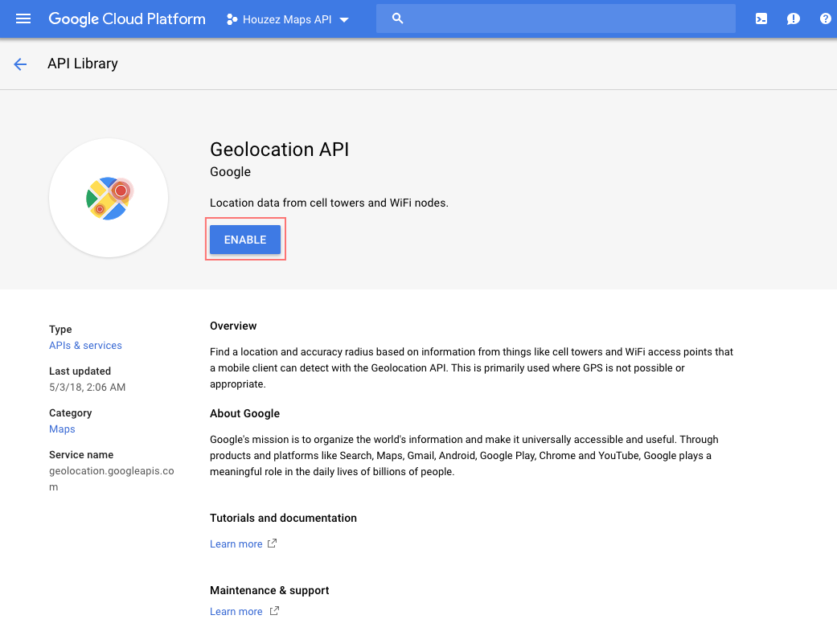Open Learn more under Maintenance & support
The height and width of the screenshot is (644, 837).
pyautogui.click(x=236, y=611)
